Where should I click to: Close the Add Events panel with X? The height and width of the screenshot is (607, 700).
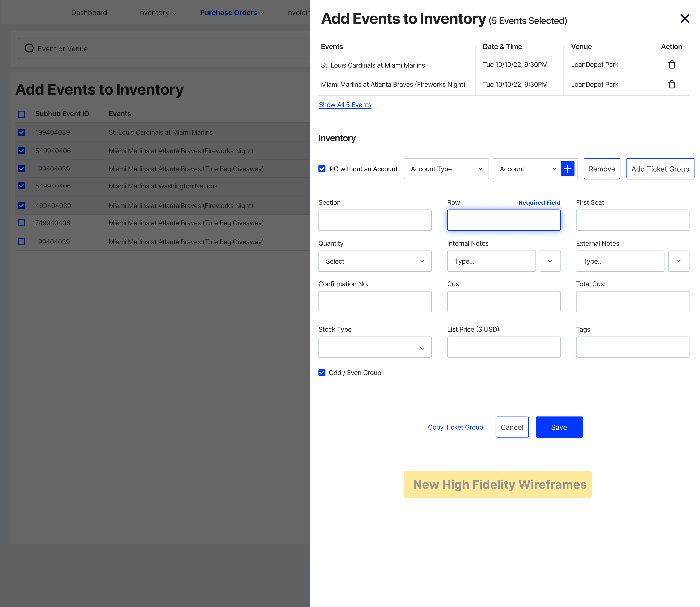[x=685, y=19]
